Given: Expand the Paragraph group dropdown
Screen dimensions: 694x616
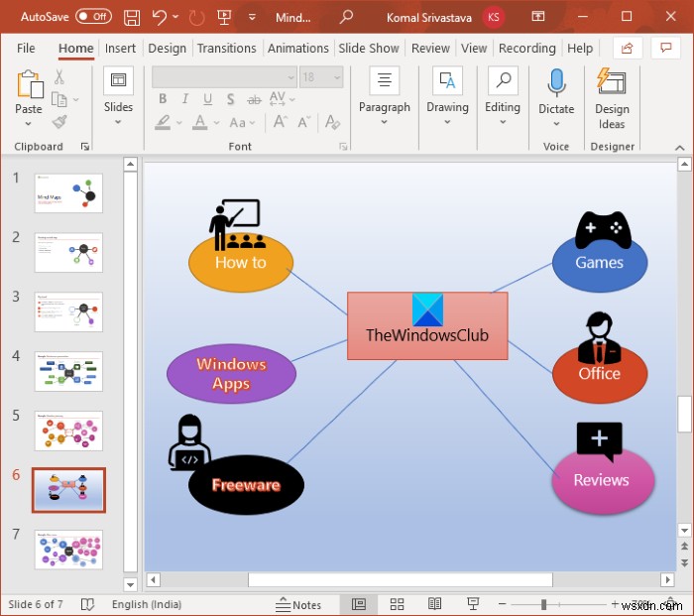Looking at the screenshot, I should click(385, 122).
